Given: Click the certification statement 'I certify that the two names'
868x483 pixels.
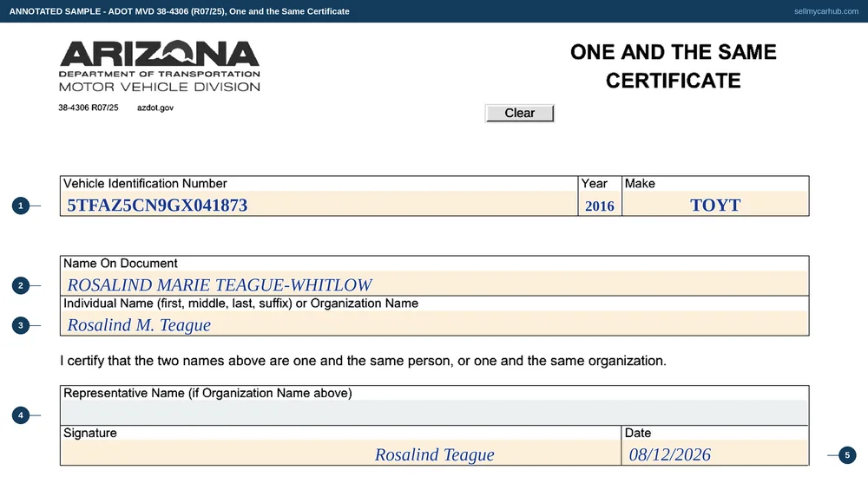Looking at the screenshot, I should pyautogui.click(x=363, y=361).
